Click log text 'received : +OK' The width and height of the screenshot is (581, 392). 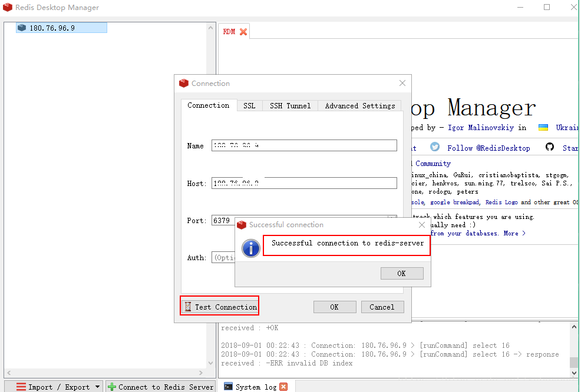point(250,328)
